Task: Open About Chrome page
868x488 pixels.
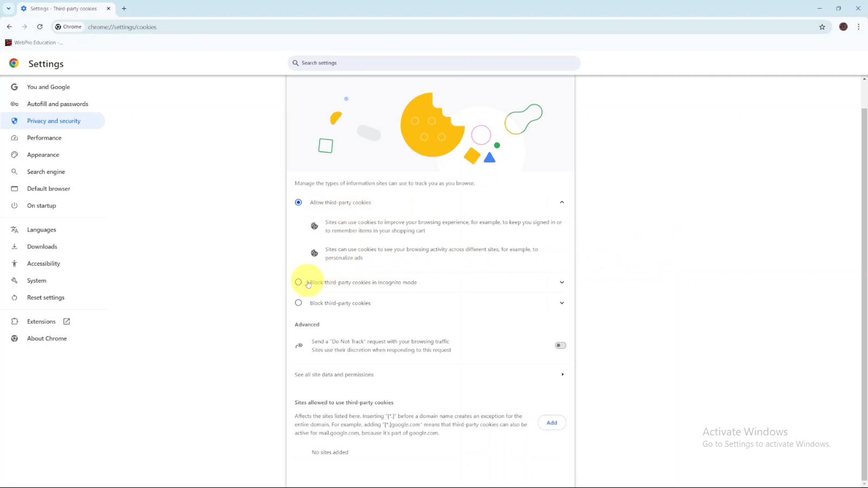Action: (47, 338)
